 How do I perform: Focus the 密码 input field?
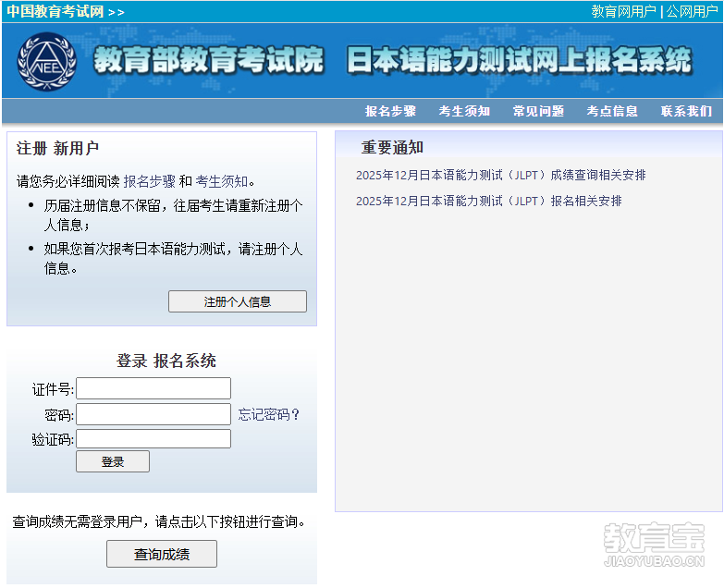click(x=153, y=414)
